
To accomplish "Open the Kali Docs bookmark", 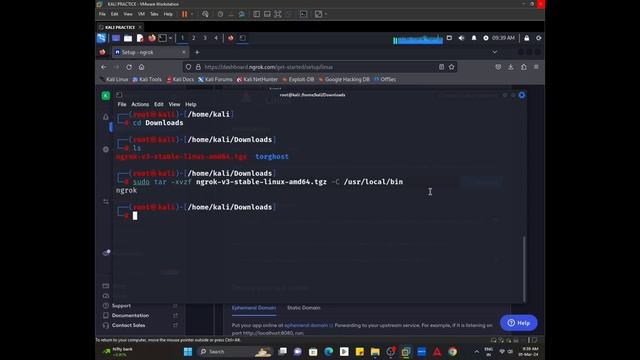I will point(180,80).
